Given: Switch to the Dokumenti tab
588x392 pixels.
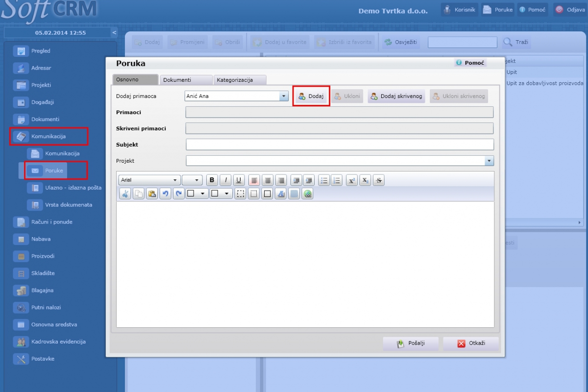Looking at the screenshot, I should click(186, 80).
